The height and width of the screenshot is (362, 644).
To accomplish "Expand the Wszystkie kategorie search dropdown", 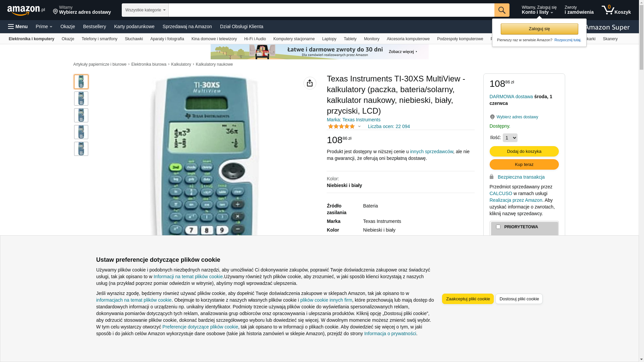I will click(x=145, y=10).
